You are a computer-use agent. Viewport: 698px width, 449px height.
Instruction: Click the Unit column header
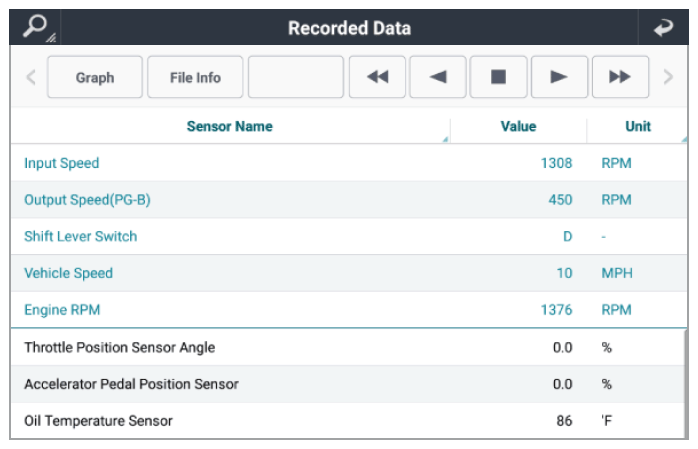point(637,126)
